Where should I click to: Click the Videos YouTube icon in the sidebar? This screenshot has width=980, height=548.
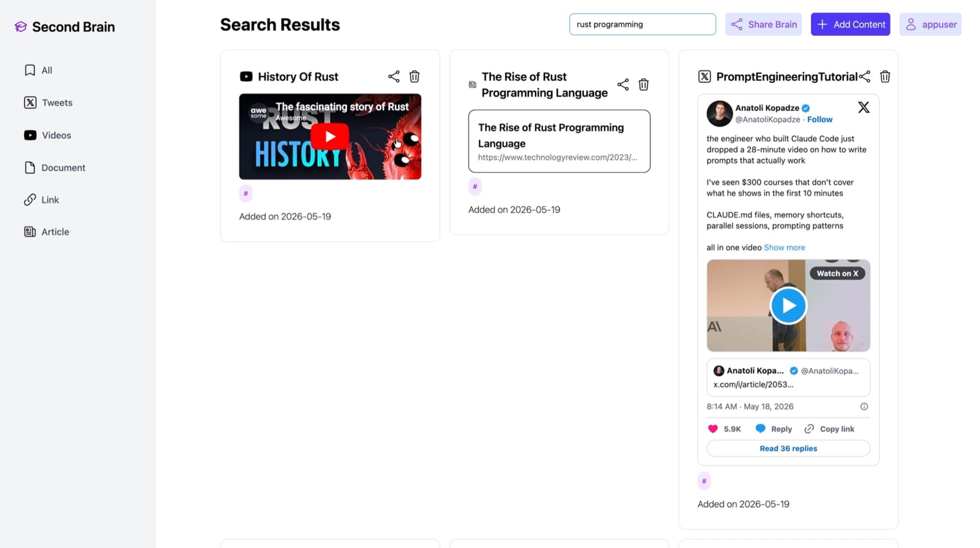[30, 135]
